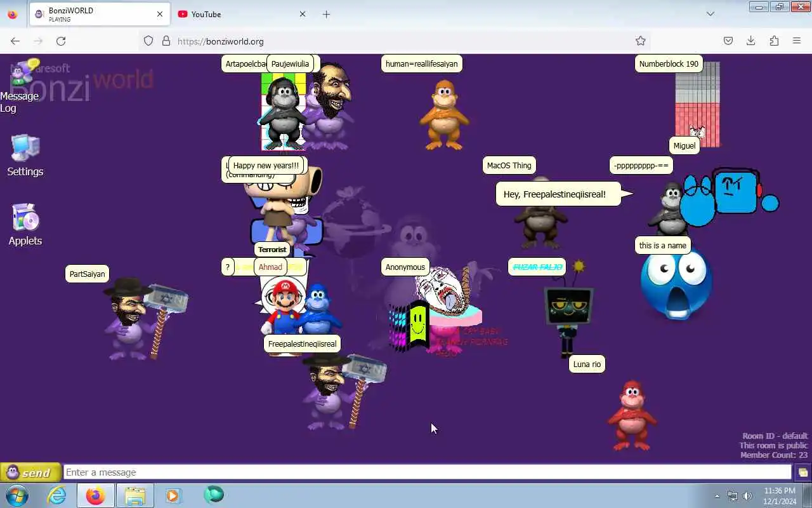
Task: Focus the 'Enter a message' chat field
Action: 428,472
